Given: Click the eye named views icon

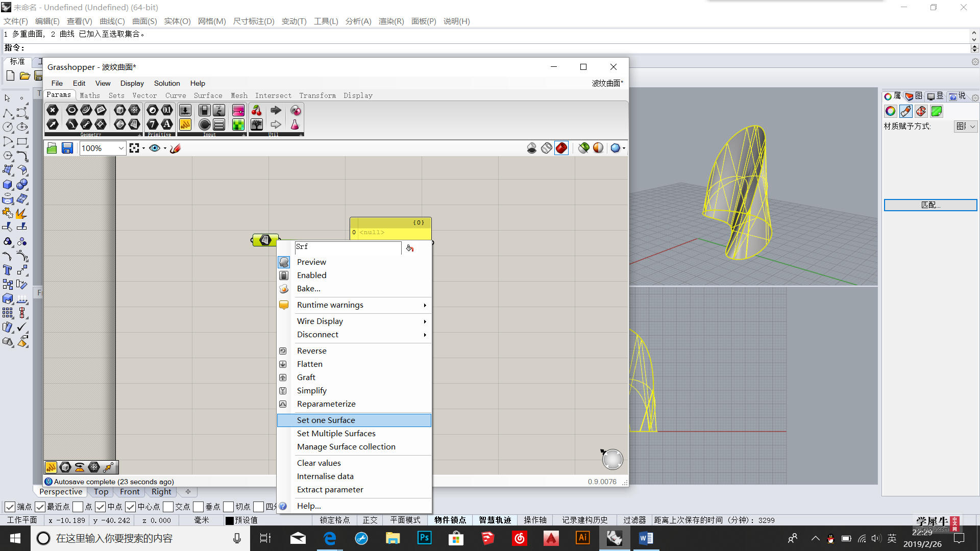Looking at the screenshot, I should point(155,148).
